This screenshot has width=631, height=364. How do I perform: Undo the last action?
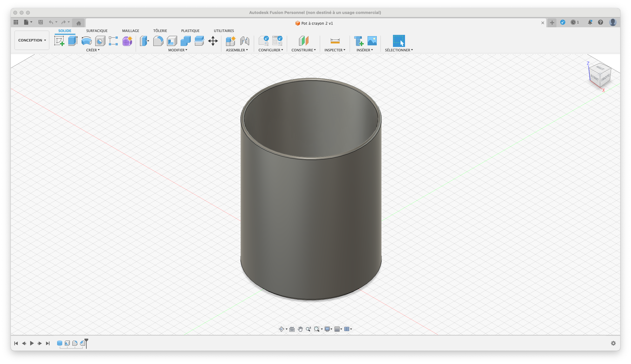tap(51, 22)
